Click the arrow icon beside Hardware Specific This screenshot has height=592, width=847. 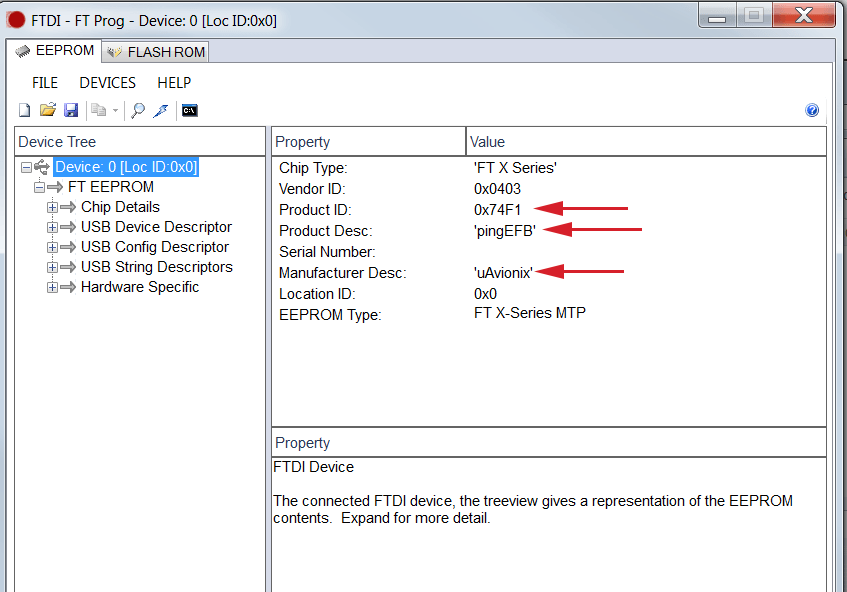[x=68, y=287]
